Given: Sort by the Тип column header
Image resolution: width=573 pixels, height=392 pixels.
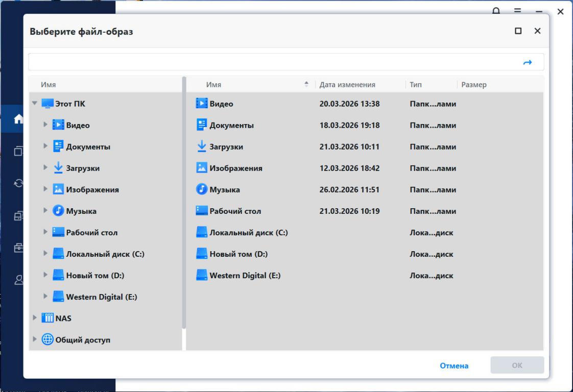Looking at the screenshot, I should [416, 85].
